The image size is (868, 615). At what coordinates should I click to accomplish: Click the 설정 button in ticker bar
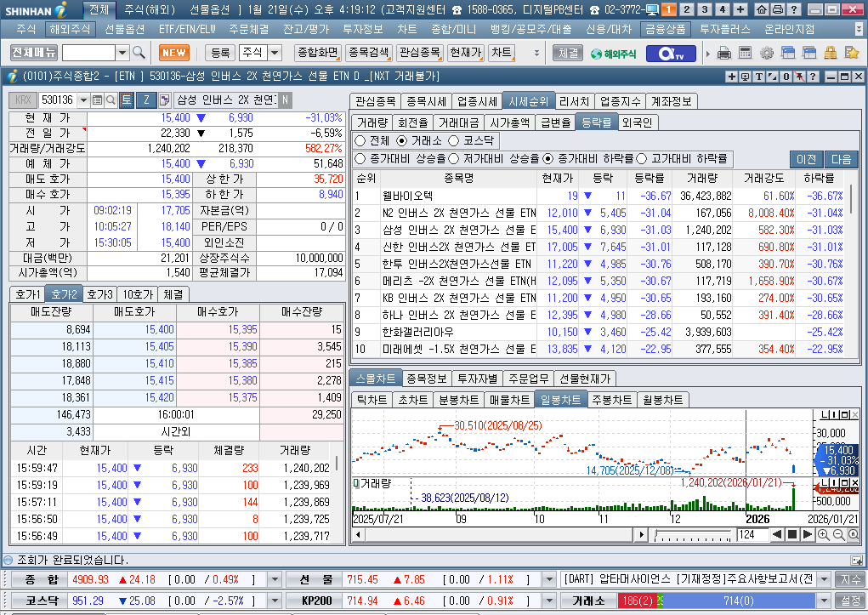pos(850,601)
